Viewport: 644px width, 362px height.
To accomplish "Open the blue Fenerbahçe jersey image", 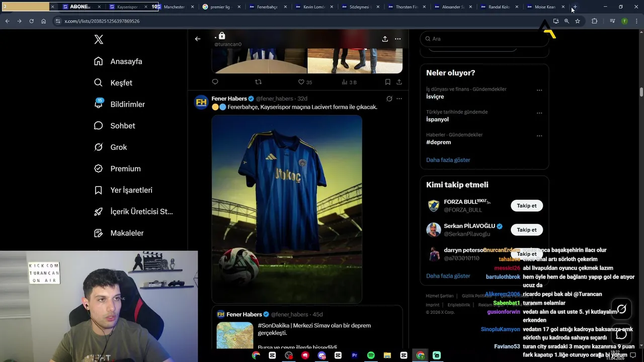I will tap(287, 209).
